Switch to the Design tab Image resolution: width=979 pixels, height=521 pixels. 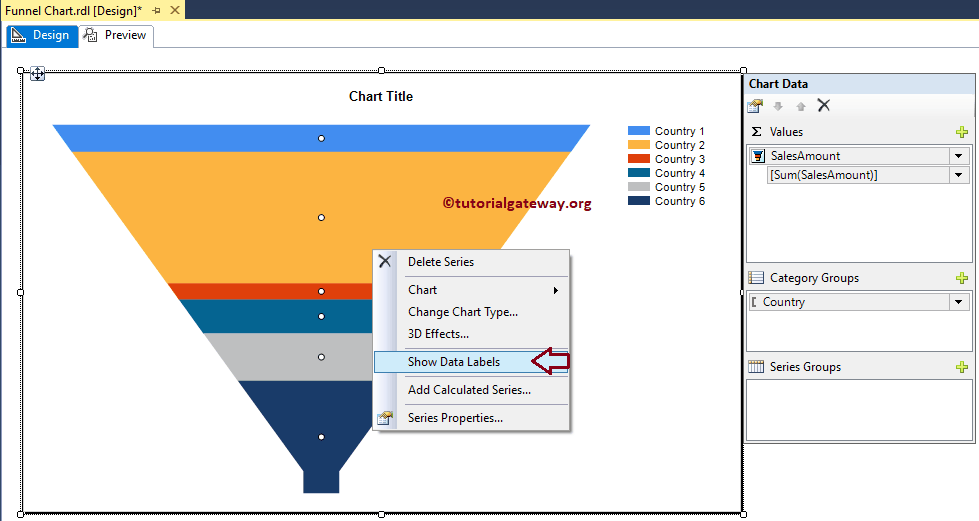point(42,36)
